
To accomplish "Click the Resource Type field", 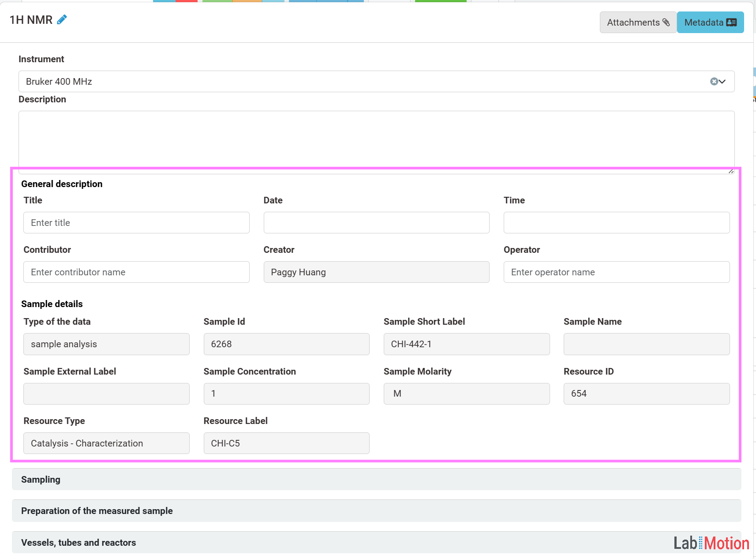I will (106, 443).
